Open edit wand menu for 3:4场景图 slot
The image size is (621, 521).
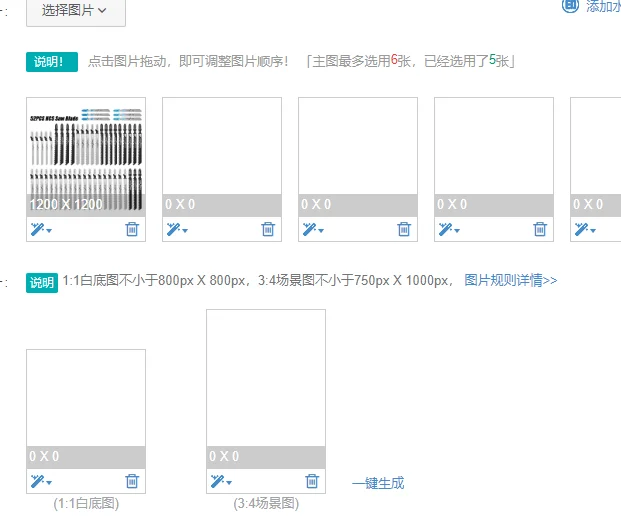(x=221, y=481)
